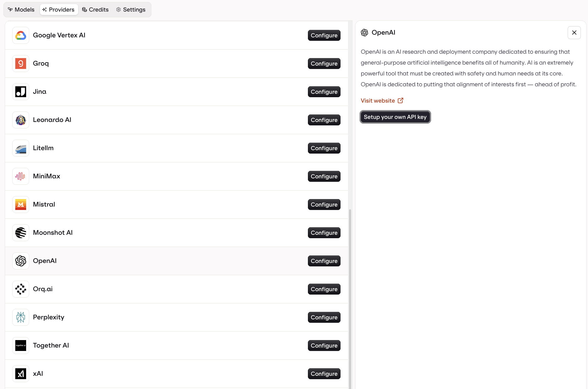Configure the OpenAI provider

click(324, 261)
